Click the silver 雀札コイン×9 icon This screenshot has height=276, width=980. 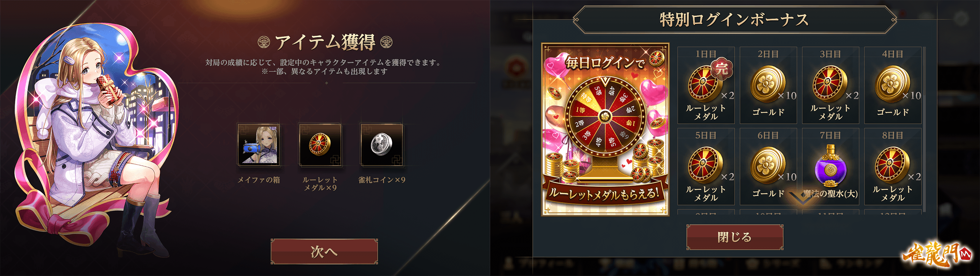(382, 145)
